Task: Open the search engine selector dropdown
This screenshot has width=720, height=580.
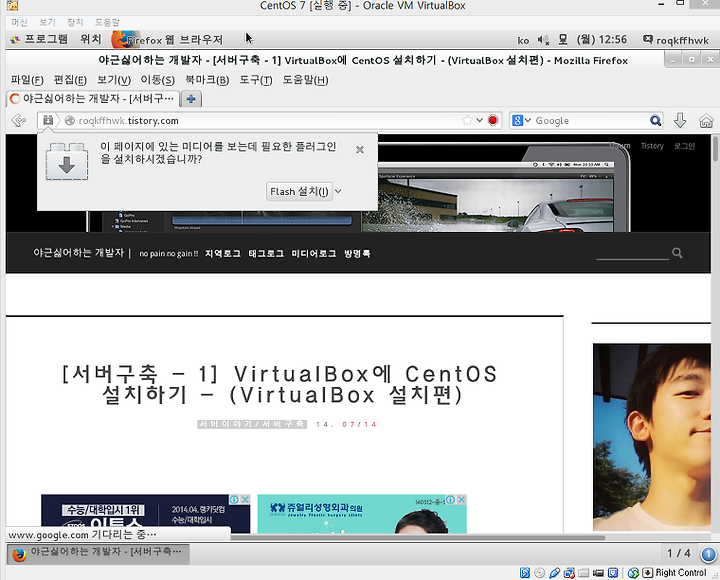Action: tap(521, 120)
